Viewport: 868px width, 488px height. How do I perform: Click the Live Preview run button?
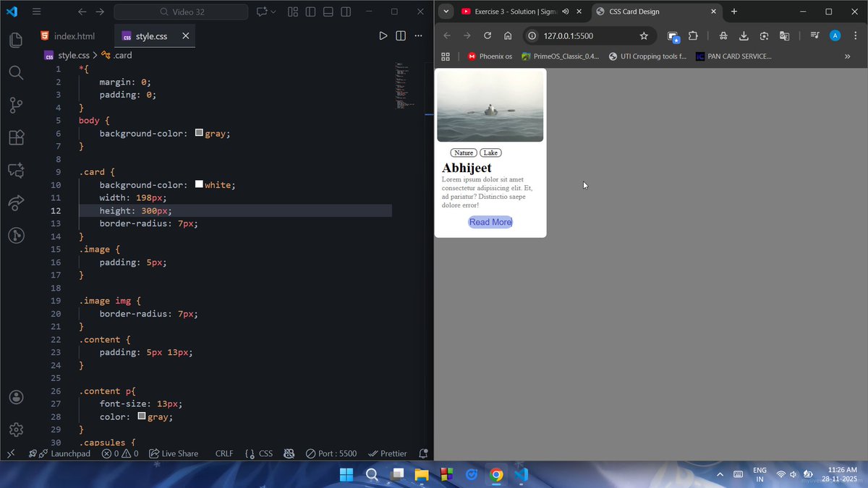click(x=383, y=35)
